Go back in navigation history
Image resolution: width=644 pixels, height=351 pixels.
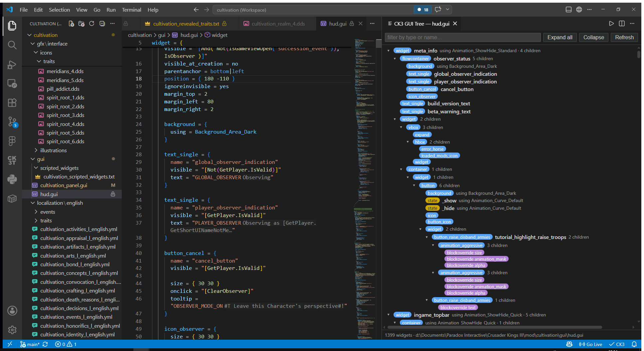coord(196,10)
